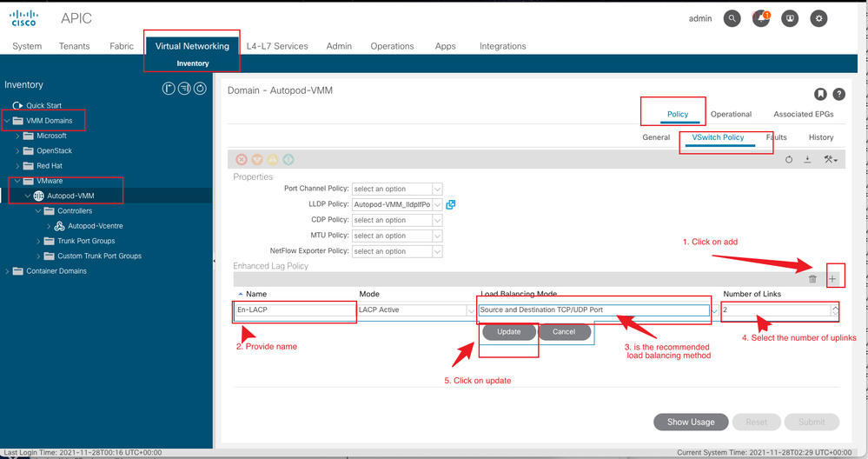
Task: Open the CDP Policy dropdown
Action: point(437,220)
